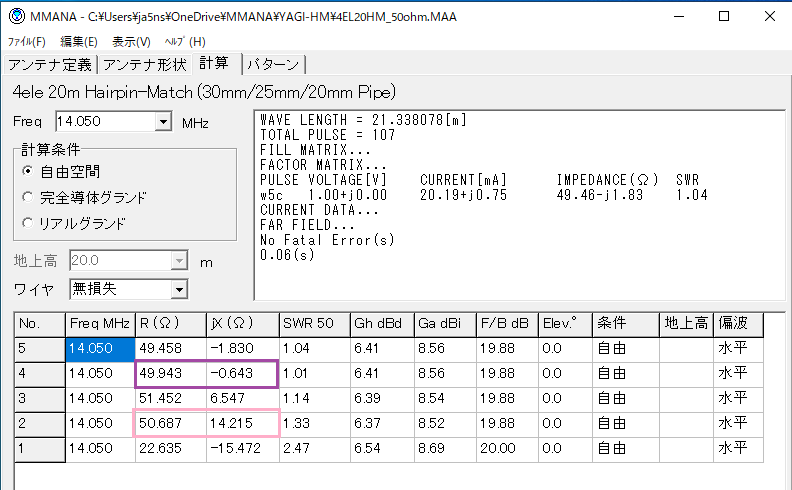
Task: Click the SWR 50 column header
Action: click(313, 324)
